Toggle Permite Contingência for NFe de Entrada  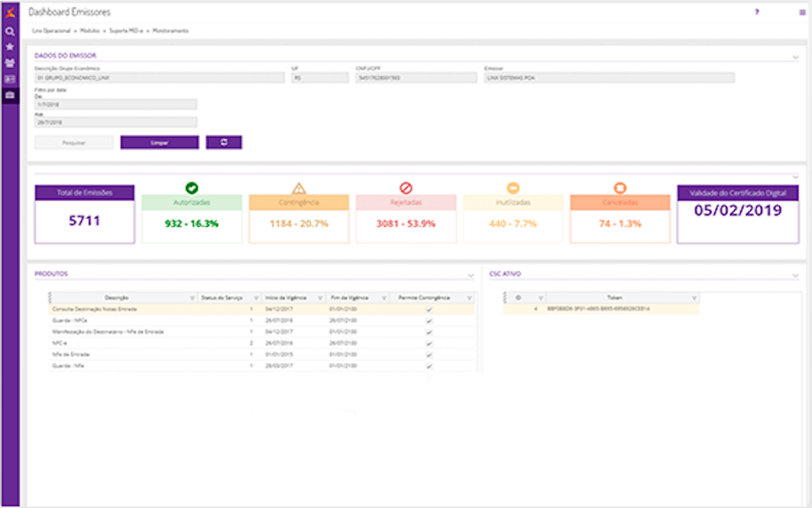click(429, 355)
